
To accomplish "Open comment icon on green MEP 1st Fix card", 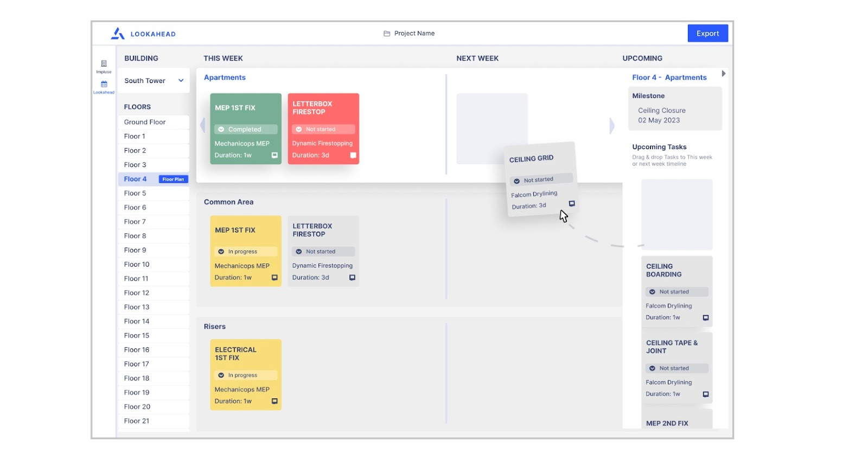I will 275,155.
